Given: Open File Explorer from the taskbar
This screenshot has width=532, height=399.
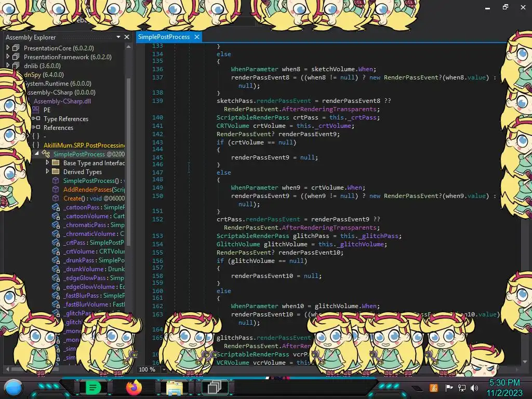Looking at the screenshot, I should pyautogui.click(x=175, y=388).
